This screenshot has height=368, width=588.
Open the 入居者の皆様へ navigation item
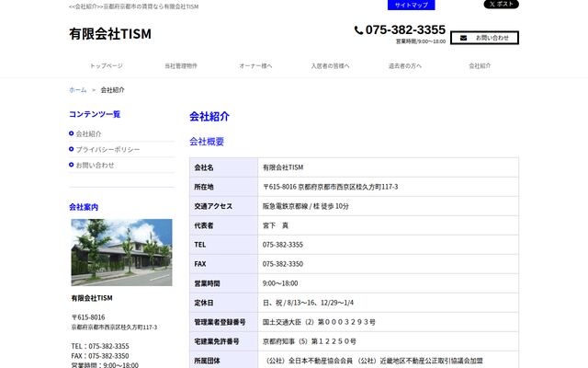point(330,65)
